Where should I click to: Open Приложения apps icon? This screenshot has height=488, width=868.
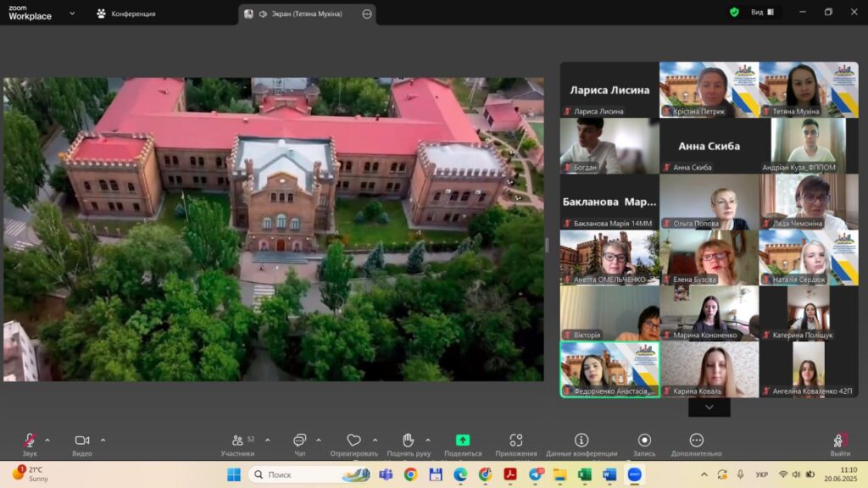[515, 441]
